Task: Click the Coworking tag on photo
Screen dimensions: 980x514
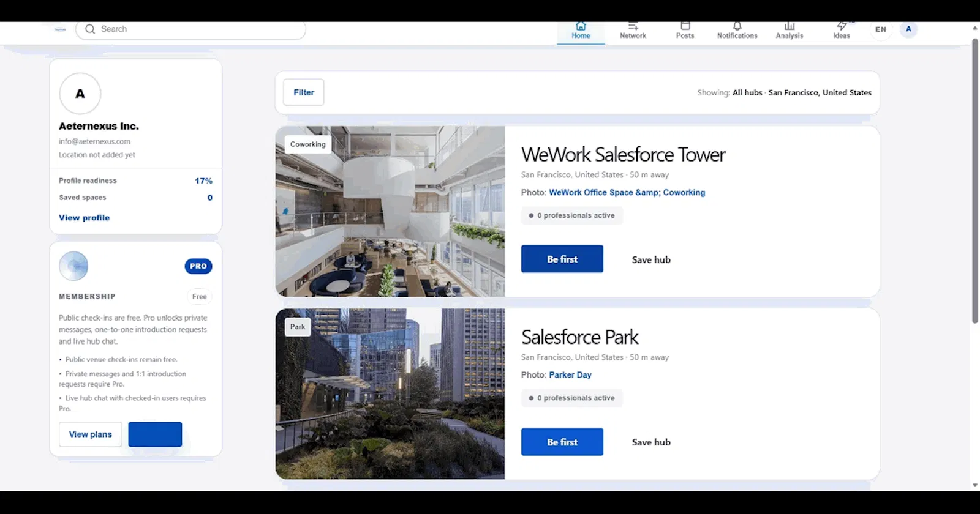Action: [308, 144]
